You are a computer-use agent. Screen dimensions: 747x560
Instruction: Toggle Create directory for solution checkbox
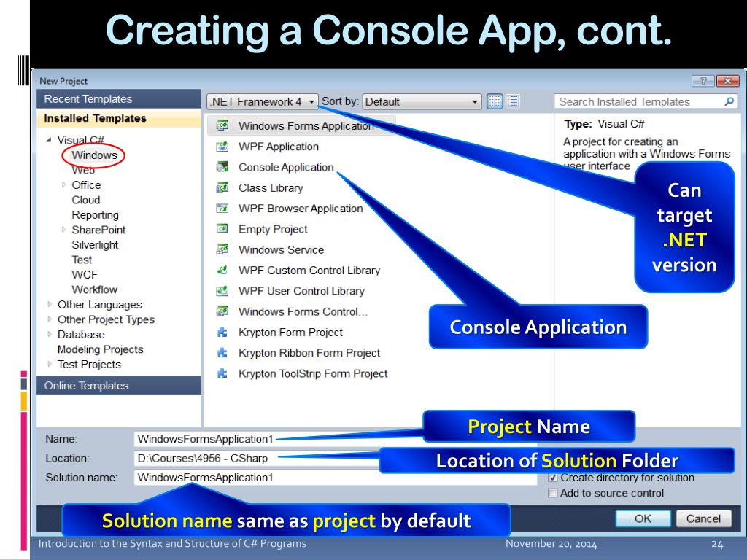pos(553,477)
